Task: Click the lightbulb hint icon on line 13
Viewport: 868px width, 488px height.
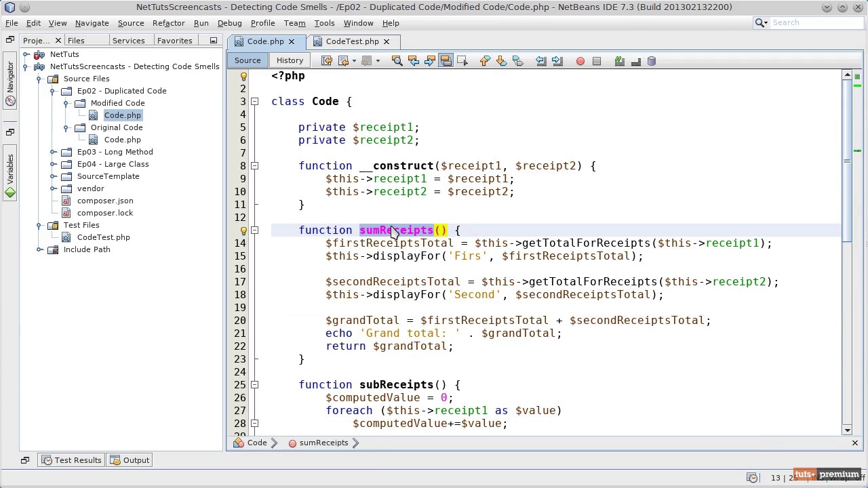Action: coord(243,230)
